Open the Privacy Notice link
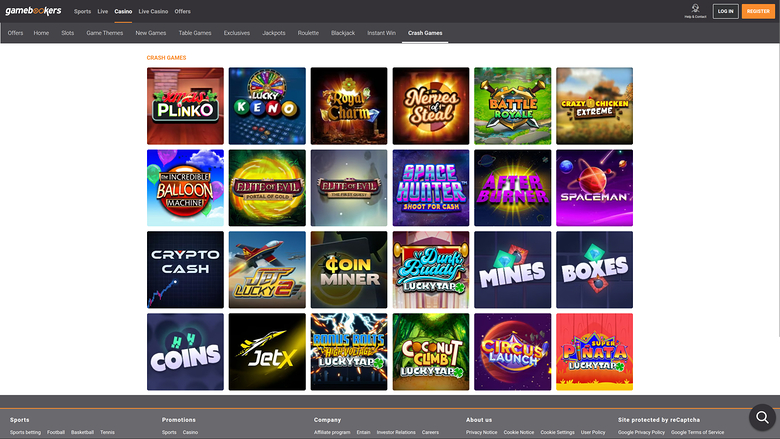 482,433
